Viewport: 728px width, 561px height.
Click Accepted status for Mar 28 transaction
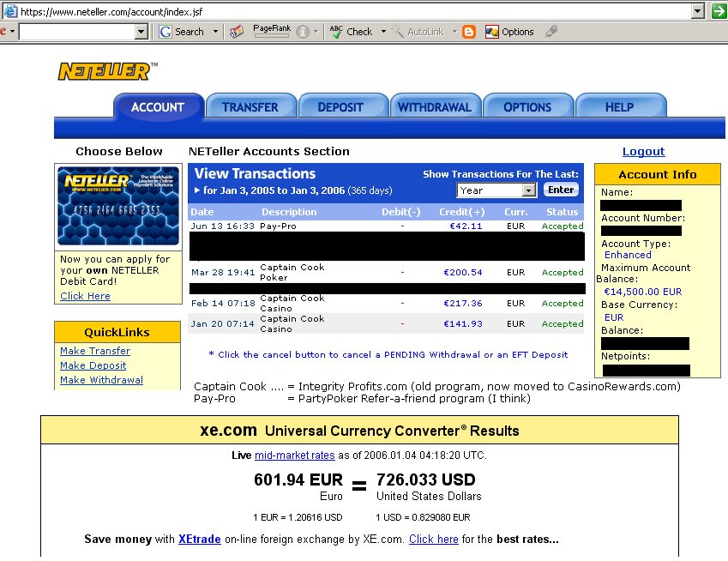pyautogui.click(x=563, y=272)
